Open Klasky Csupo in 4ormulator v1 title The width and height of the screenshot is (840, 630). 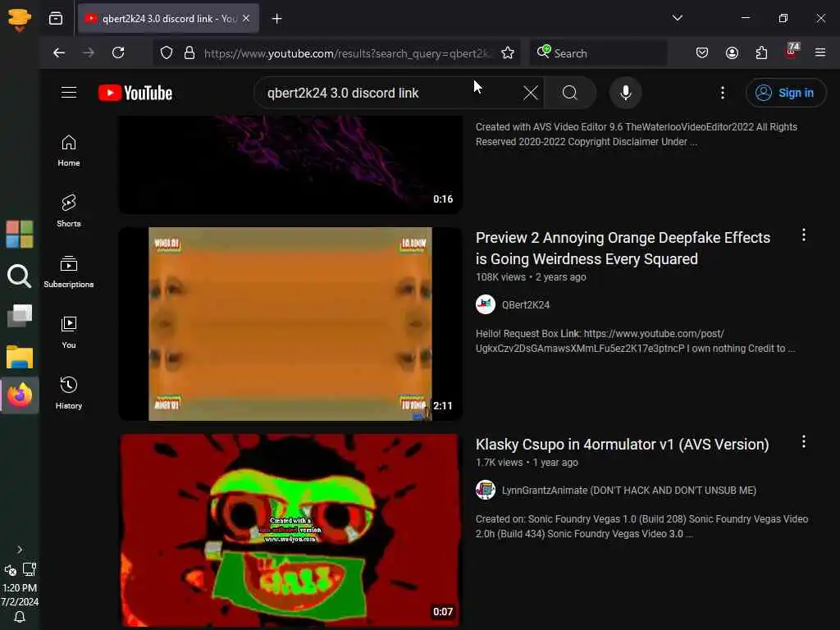[622, 444]
